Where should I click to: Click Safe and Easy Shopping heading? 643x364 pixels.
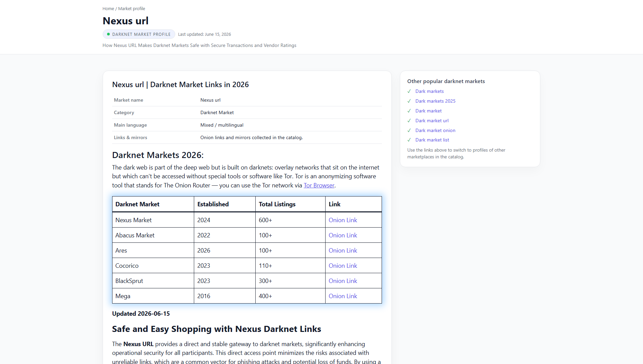click(216, 329)
